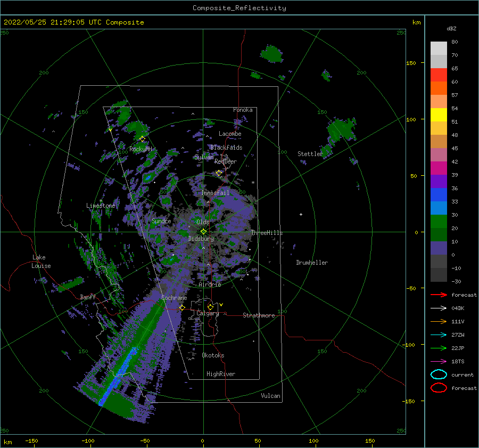Select the 54 dBZ yellow color swatch
The height and width of the screenshot is (448, 479).
coord(439,115)
